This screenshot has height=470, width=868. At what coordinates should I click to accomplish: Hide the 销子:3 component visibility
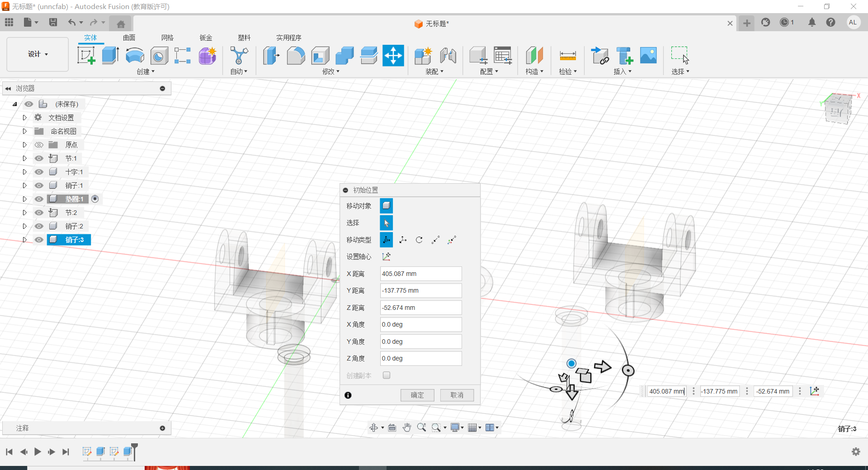[39, 240]
